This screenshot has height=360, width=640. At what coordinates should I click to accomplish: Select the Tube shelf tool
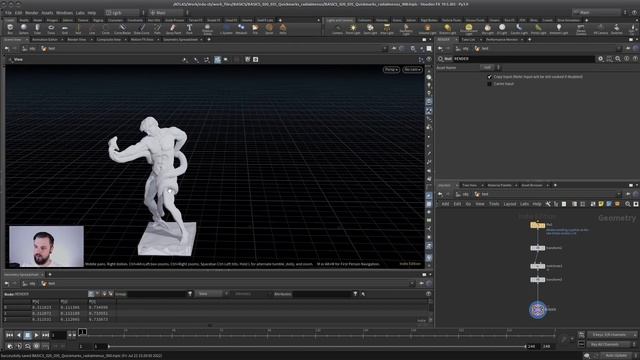(x=37, y=29)
